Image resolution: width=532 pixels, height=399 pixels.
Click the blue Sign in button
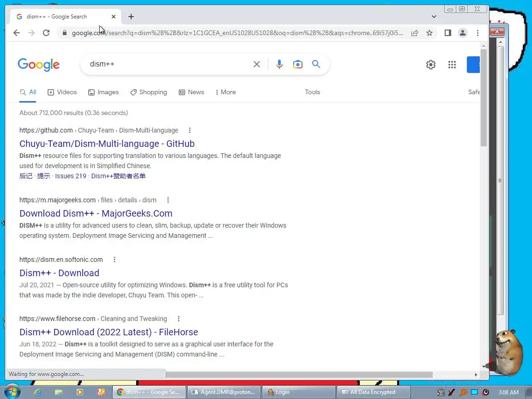[x=473, y=65]
